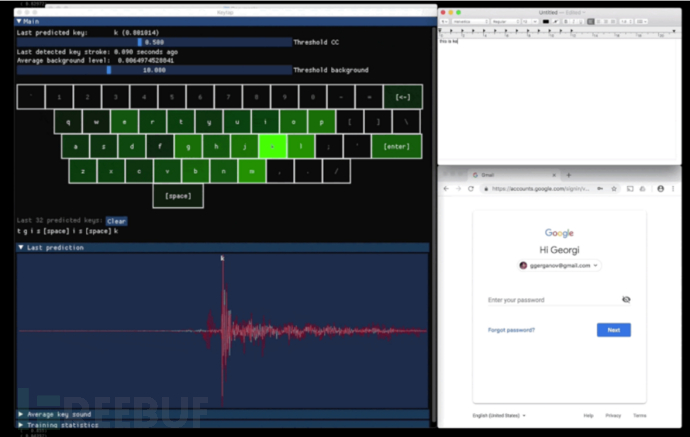Select left alignment in TextEdit
690x437 pixels.
pyautogui.click(x=591, y=22)
